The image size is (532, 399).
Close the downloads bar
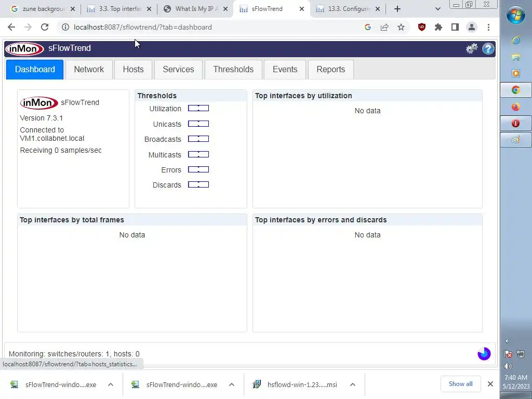coord(490,384)
